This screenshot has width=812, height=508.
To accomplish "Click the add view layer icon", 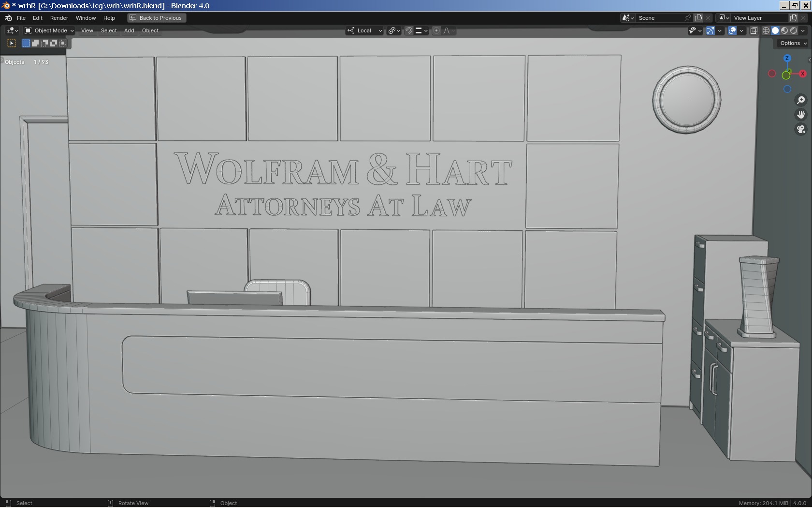I will click(793, 18).
